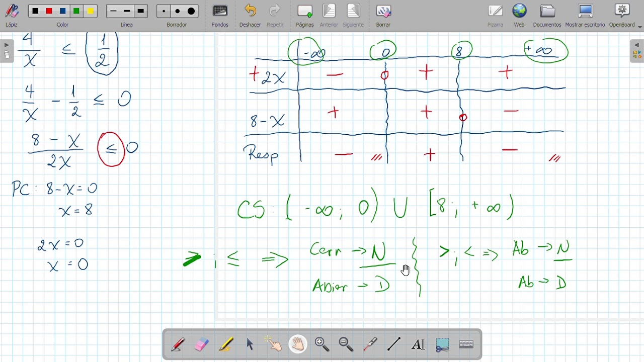Open the Lápiz stylus menu
The image size is (644, 362).
pyautogui.click(x=12, y=15)
